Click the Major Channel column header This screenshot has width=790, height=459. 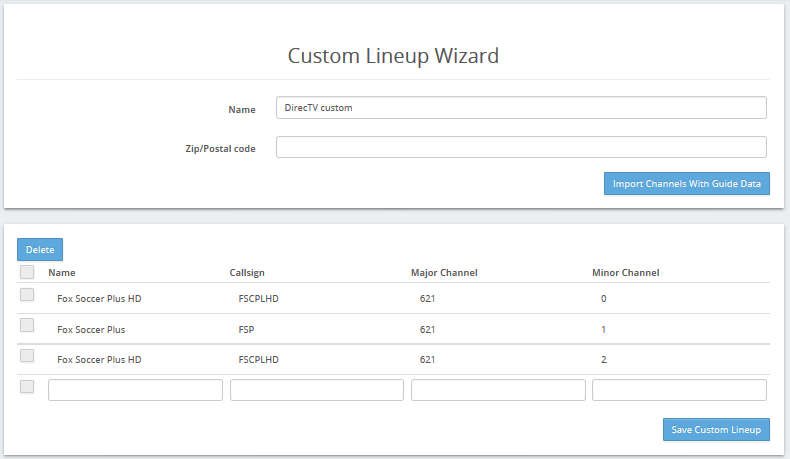coord(444,273)
